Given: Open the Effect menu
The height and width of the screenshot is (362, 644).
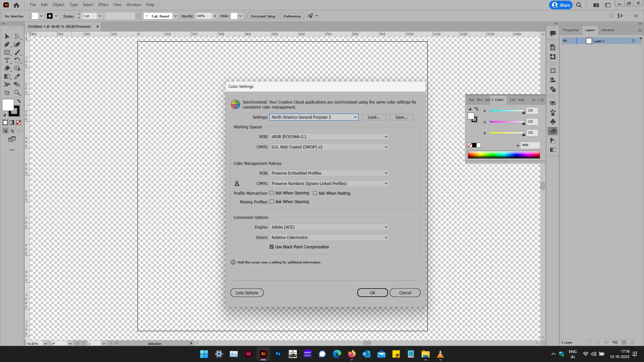Looking at the screenshot, I should (x=103, y=5).
